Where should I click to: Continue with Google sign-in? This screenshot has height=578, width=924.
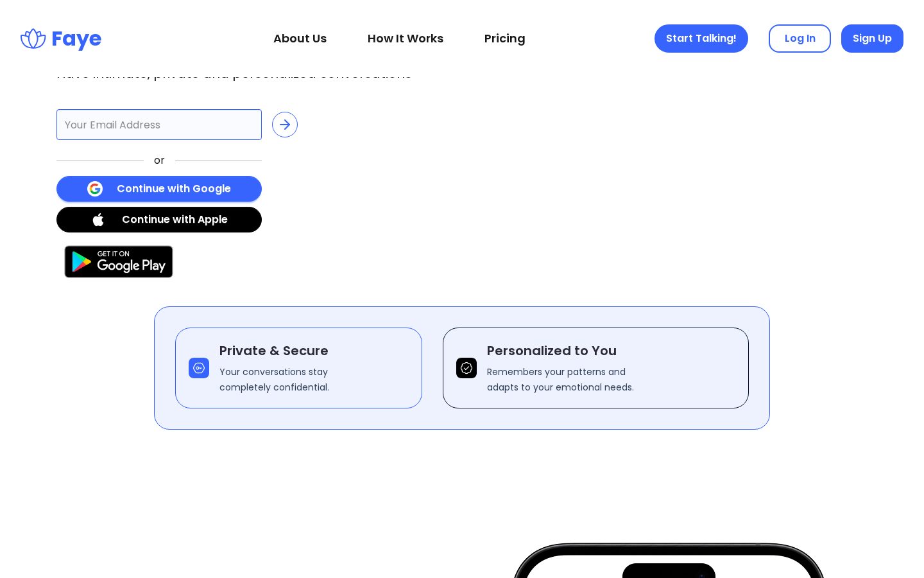pos(159,189)
